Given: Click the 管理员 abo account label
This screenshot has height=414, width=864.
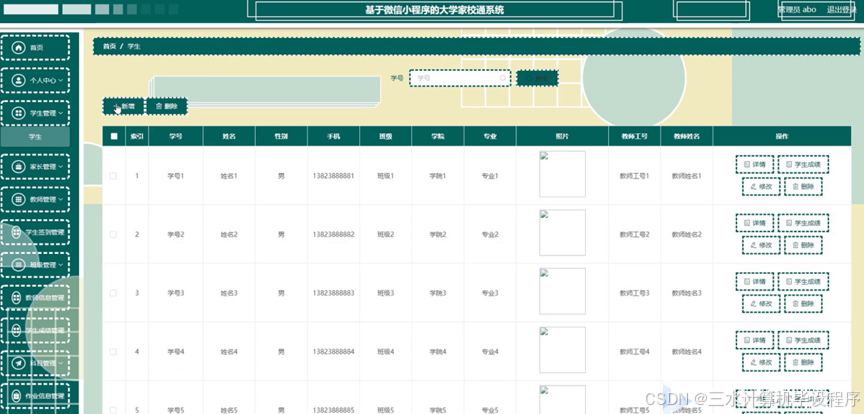Looking at the screenshot, I should tap(796, 9).
